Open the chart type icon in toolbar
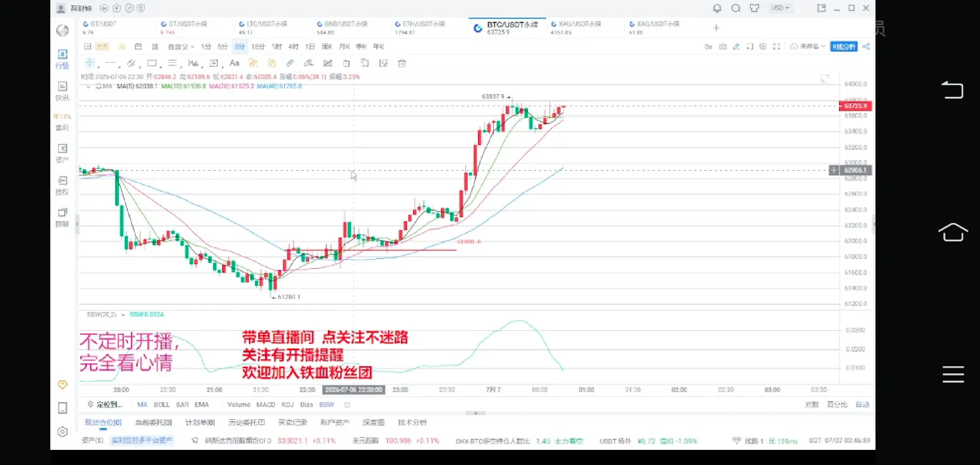The image size is (980, 465). (88, 46)
